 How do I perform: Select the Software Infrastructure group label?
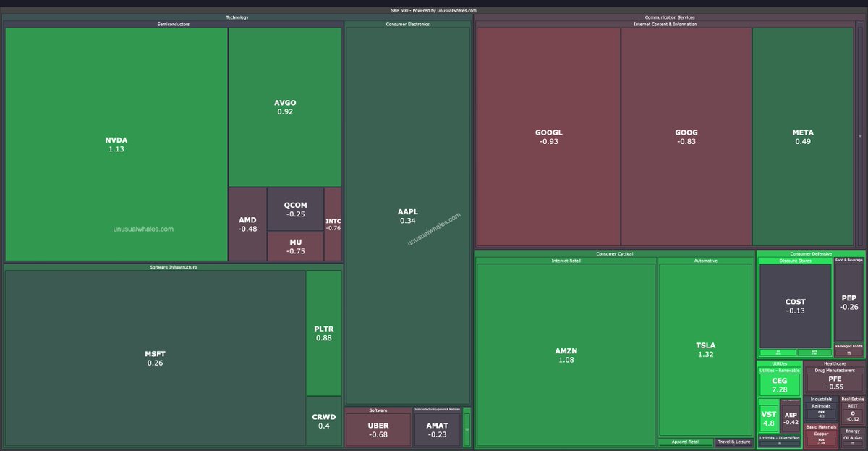coord(173,267)
